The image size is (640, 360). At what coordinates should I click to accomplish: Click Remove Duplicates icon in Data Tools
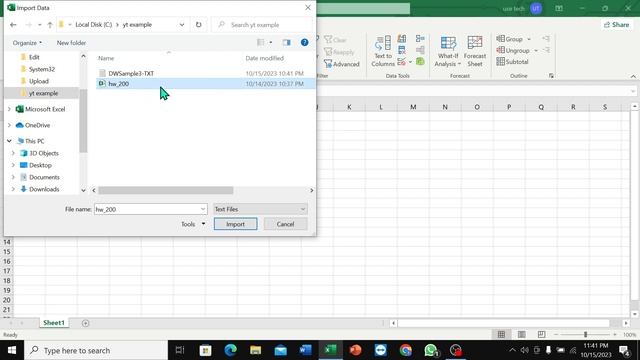(402, 50)
